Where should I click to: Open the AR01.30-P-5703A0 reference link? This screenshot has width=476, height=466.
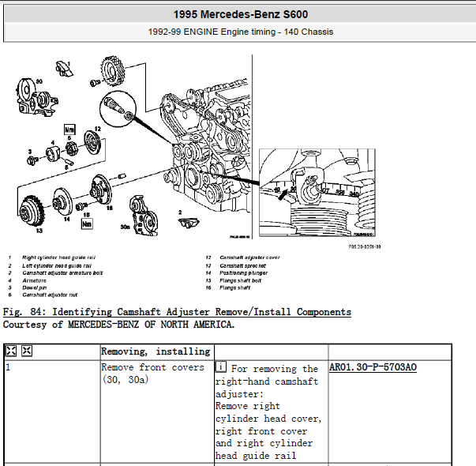click(373, 367)
